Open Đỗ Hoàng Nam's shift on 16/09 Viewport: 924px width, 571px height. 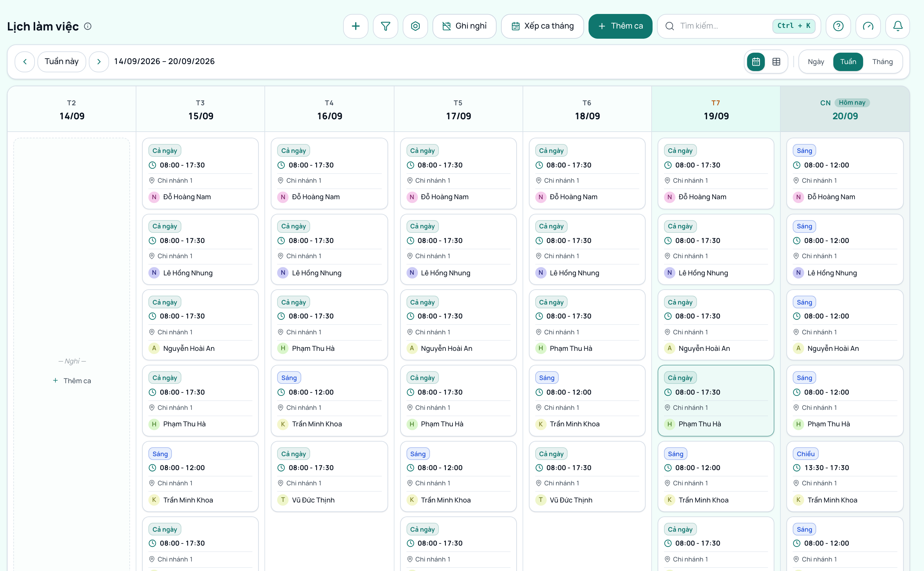click(x=329, y=173)
